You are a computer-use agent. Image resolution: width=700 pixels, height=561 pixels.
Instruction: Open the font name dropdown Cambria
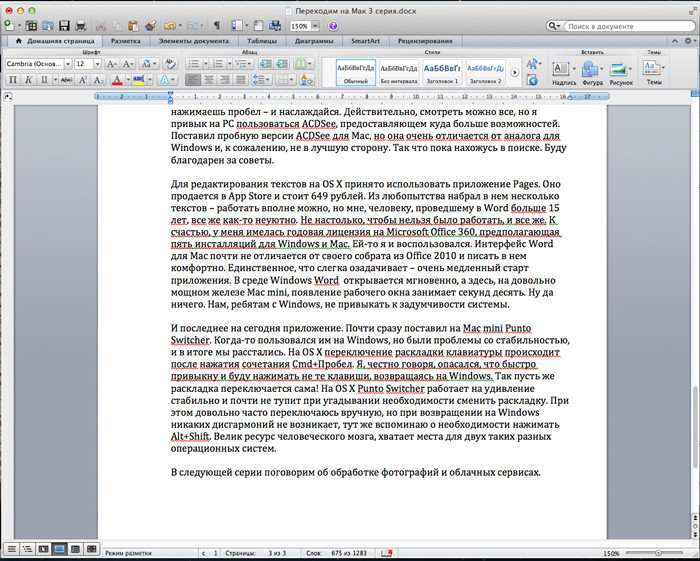(x=67, y=63)
